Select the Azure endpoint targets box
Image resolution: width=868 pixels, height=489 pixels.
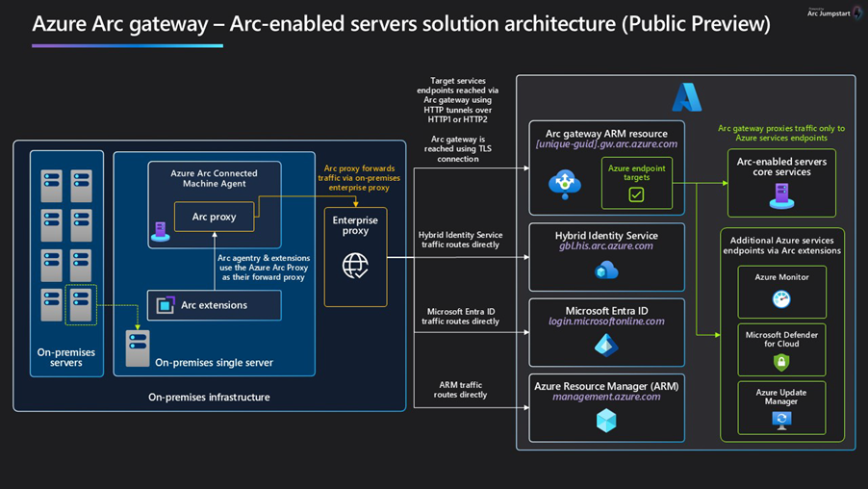[x=637, y=183]
